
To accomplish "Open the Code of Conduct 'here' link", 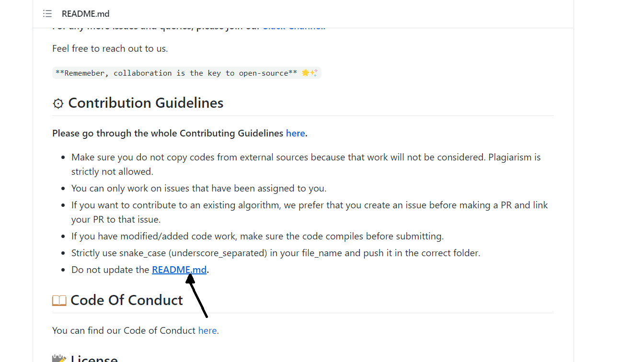I will tap(207, 330).
